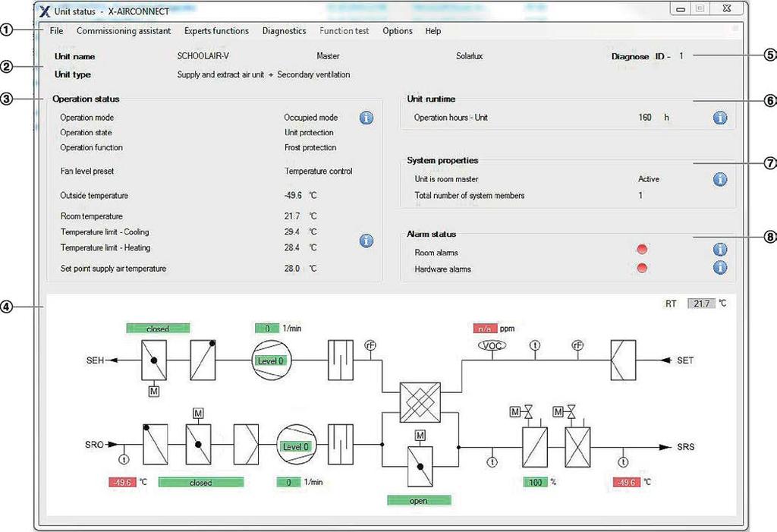Open the File menu
Screen dimensions: 777x532
pyautogui.click(x=56, y=31)
